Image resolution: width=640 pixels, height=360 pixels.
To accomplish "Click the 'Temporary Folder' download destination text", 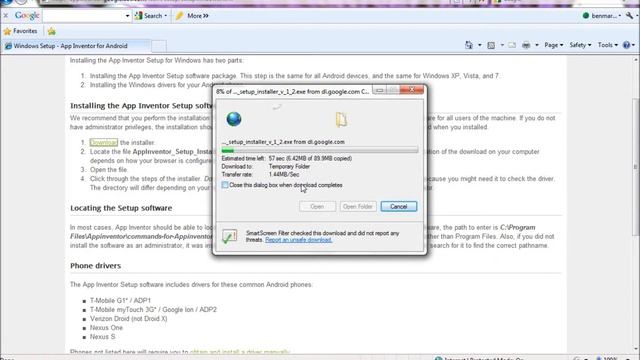I will (289, 167).
